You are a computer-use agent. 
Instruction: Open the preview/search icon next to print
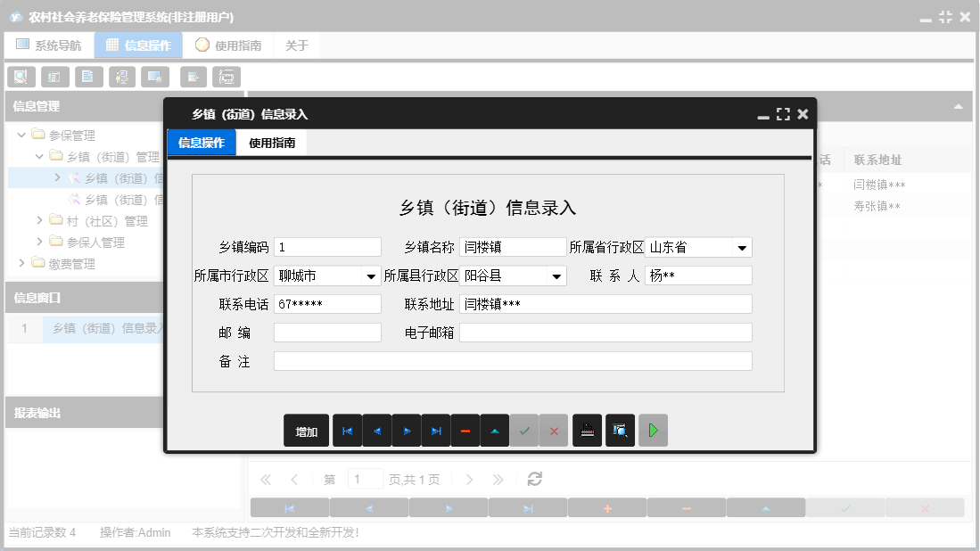(x=620, y=430)
